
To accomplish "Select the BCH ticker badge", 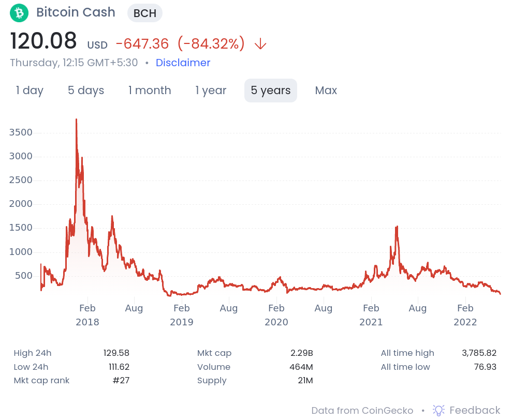I will (x=144, y=13).
